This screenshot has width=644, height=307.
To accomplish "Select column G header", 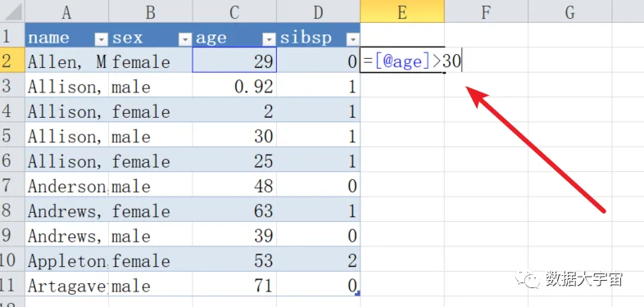I will [569, 11].
